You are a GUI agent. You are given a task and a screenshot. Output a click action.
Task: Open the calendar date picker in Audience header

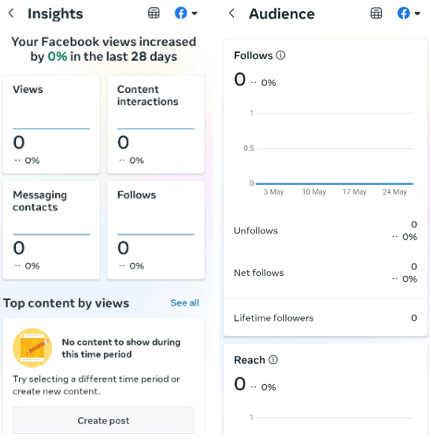click(x=376, y=13)
